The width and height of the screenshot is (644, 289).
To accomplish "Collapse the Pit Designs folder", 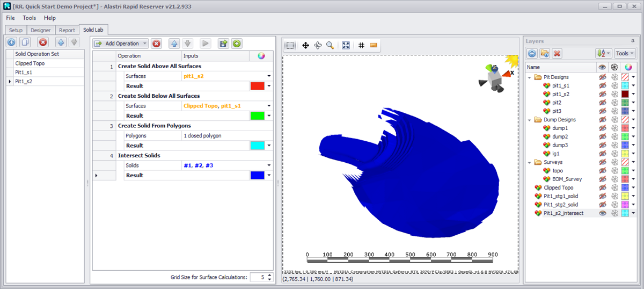I will [530, 77].
